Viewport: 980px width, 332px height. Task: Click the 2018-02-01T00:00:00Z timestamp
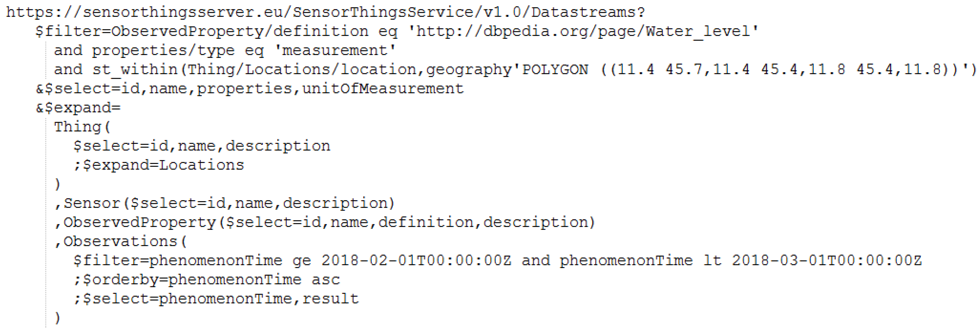[416, 260]
